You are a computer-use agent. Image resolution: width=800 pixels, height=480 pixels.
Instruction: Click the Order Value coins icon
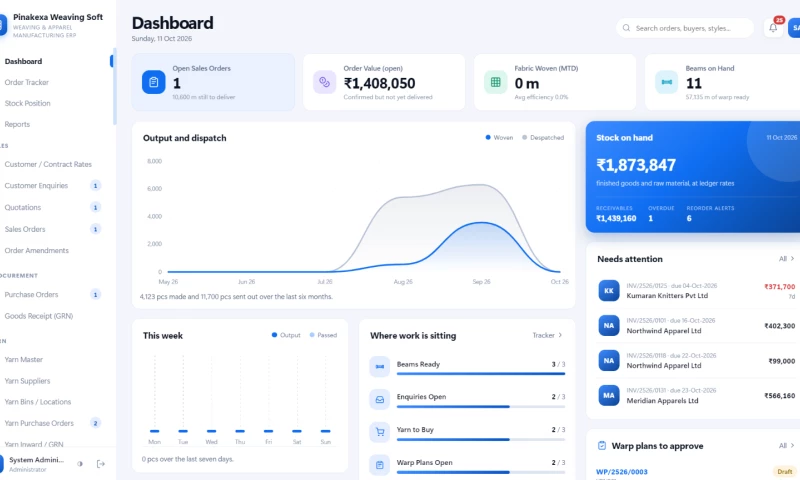(324, 82)
